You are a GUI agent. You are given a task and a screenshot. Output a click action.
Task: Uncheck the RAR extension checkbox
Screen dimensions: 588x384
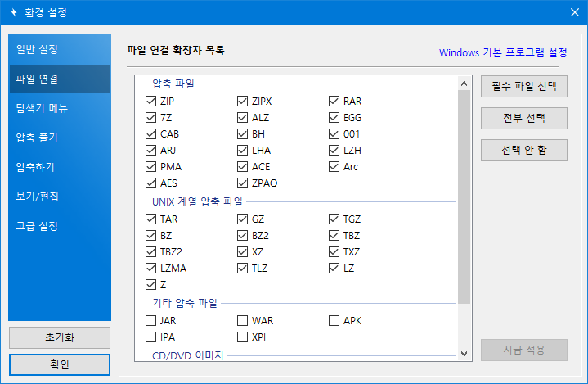pyautogui.click(x=334, y=101)
